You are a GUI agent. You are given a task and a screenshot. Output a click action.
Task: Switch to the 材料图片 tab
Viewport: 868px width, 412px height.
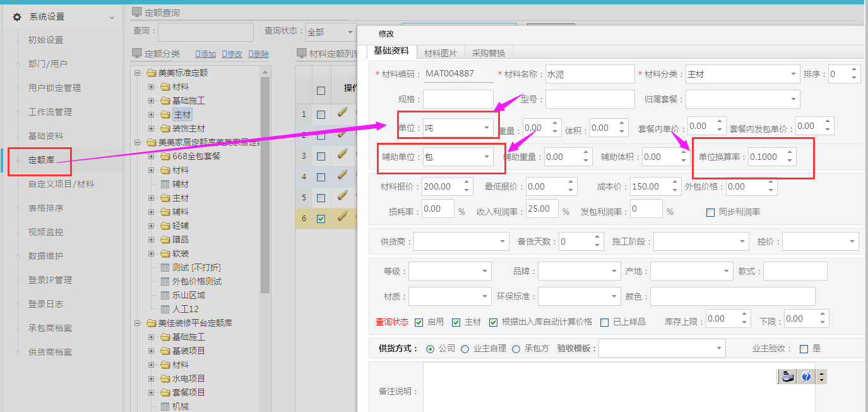tap(440, 53)
